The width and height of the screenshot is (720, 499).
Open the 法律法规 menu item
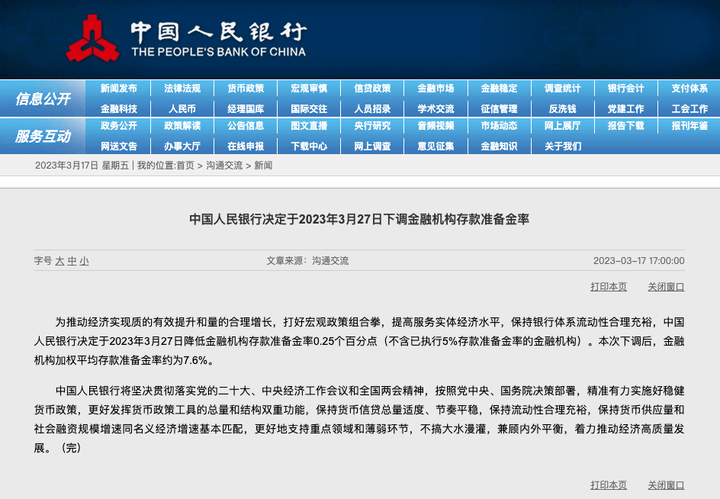pyautogui.click(x=182, y=89)
